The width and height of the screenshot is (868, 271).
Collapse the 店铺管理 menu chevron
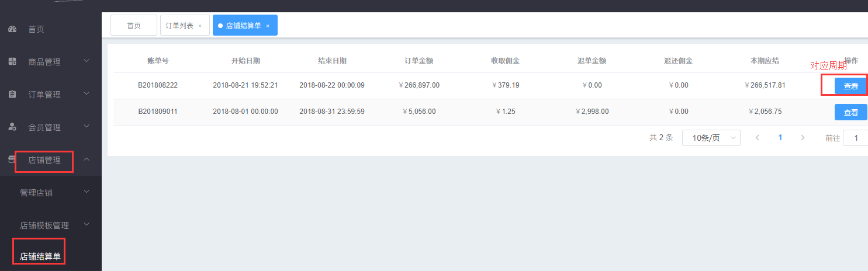pyautogui.click(x=87, y=159)
